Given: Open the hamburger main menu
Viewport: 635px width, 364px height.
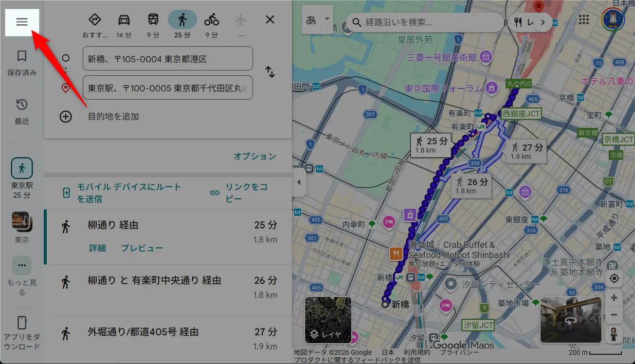Looking at the screenshot, I should [22, 22].
